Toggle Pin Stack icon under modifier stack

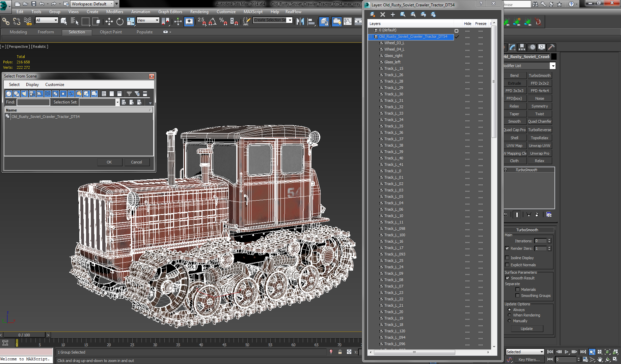coord(506,215)
